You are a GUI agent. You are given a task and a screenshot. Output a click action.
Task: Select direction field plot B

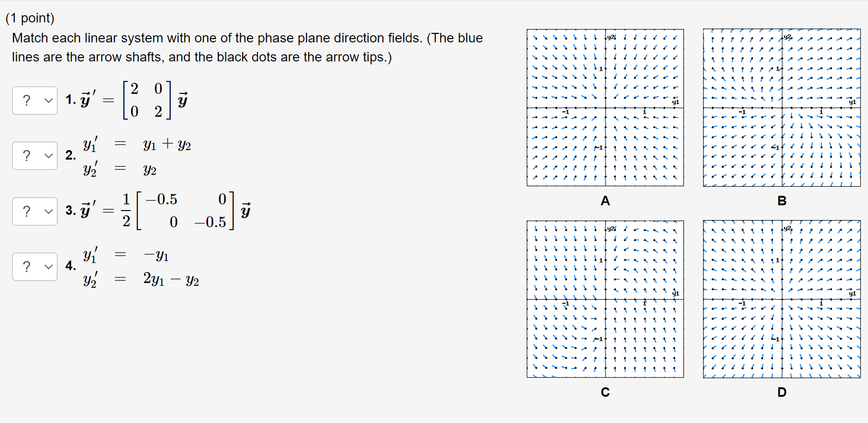click(x=782, y=107)
